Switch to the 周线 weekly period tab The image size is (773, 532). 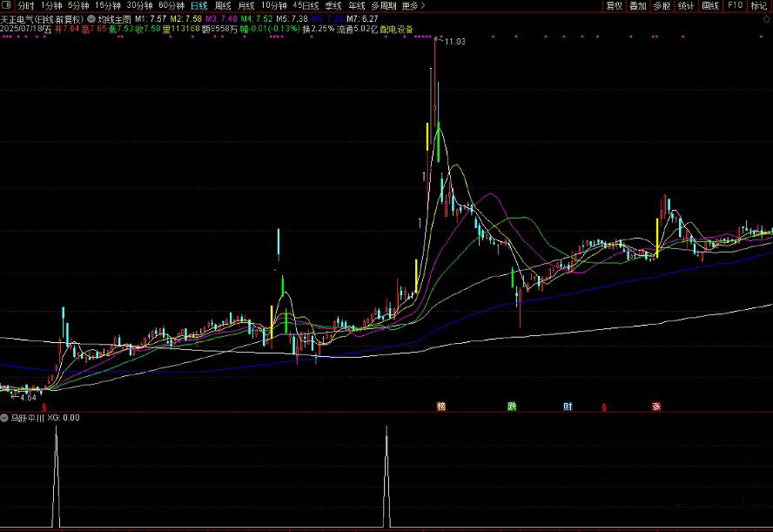(224, 5)
